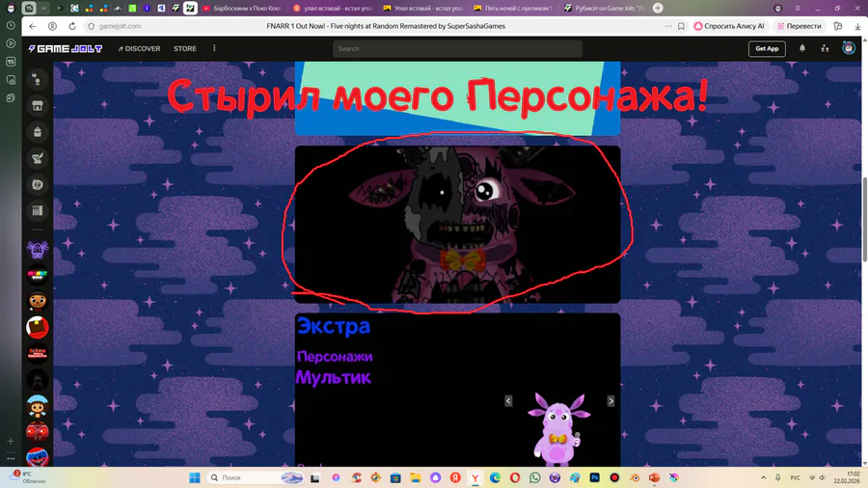
Task: Go to the STORE section
Action: pos(185,48)
